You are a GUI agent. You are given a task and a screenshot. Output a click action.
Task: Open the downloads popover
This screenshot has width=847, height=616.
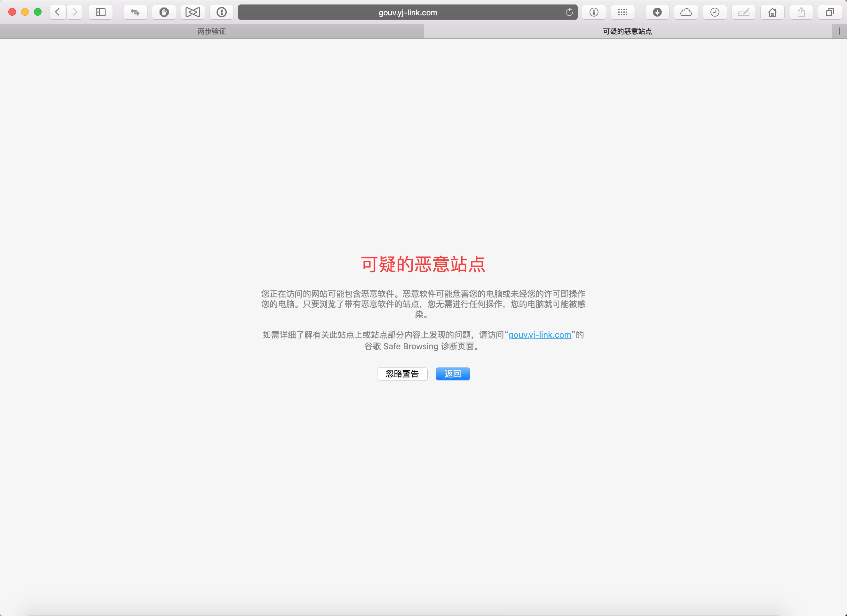pyautogui.click(x=657, y=12)
